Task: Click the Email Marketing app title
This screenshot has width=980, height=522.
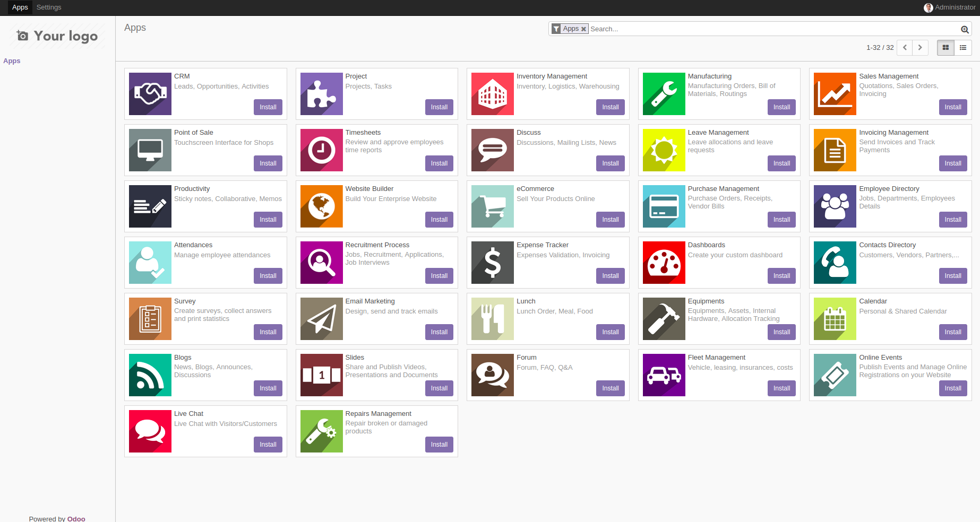Action: [x=370, y=301]
